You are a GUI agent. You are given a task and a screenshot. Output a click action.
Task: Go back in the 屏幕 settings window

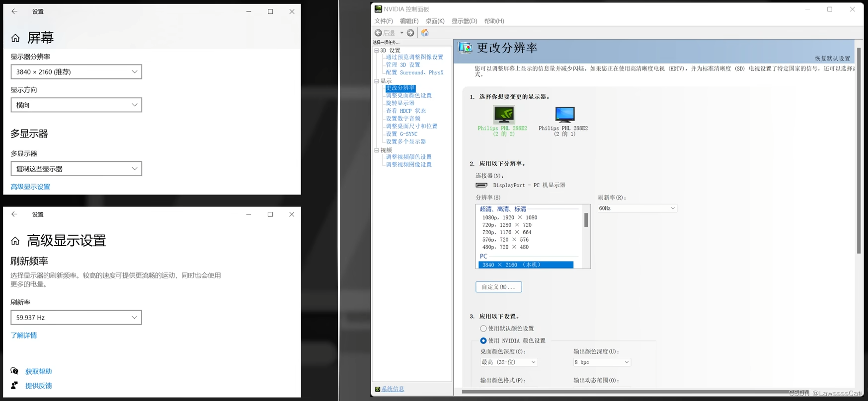[14, 11]
